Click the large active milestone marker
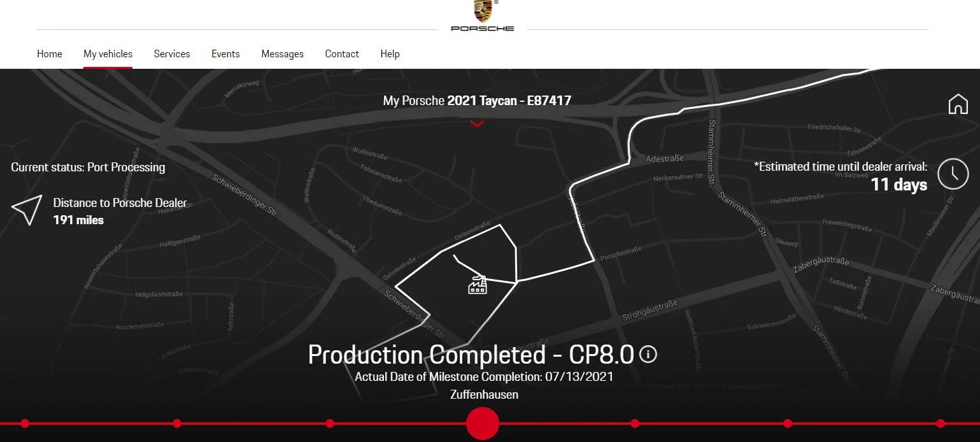 (x=483, y=424)
